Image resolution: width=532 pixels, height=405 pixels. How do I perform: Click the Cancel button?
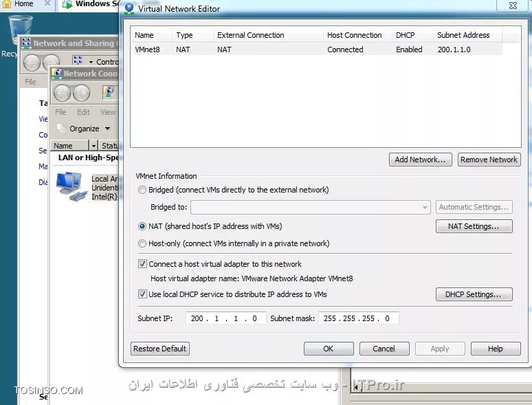(x=384, y=349)
